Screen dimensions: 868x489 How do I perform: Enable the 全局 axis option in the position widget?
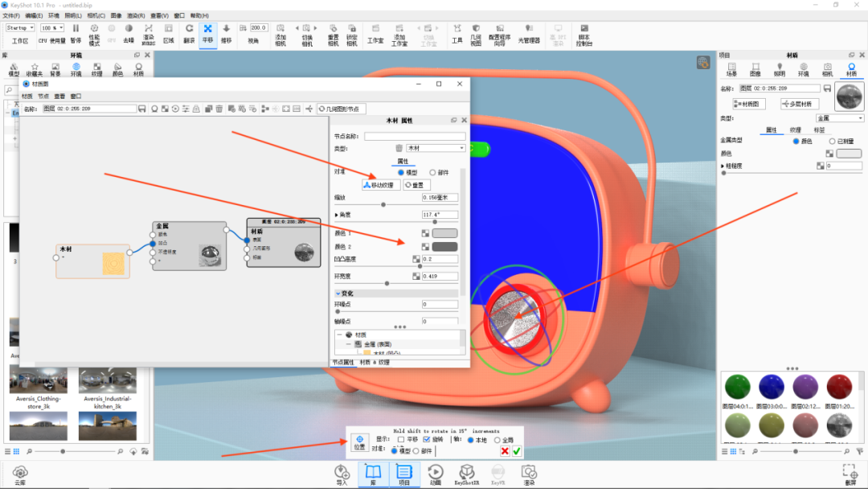tap(497, 439)
